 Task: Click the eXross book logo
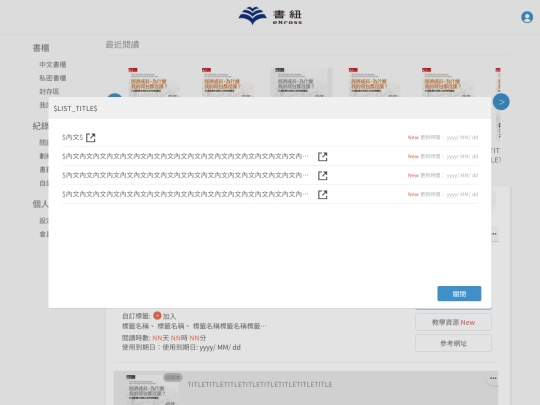pyautogui.click(x=270, y=16)
